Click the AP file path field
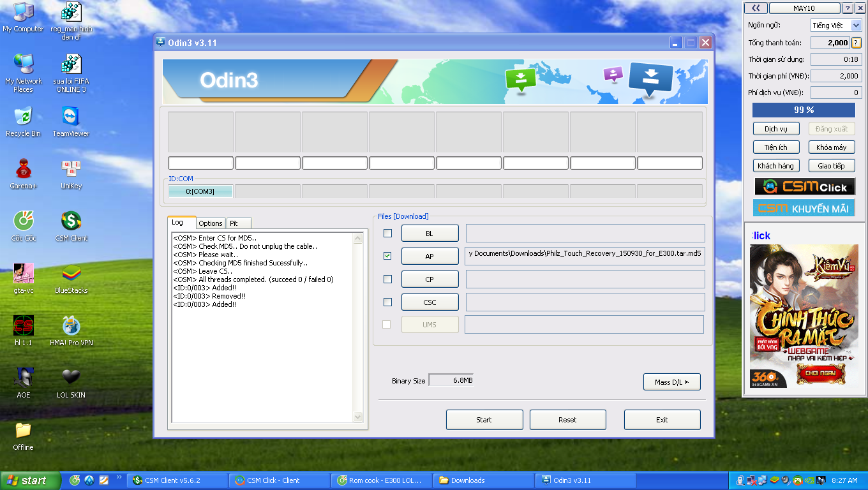This screenshot has height=490, width=868. click(585, 255)
